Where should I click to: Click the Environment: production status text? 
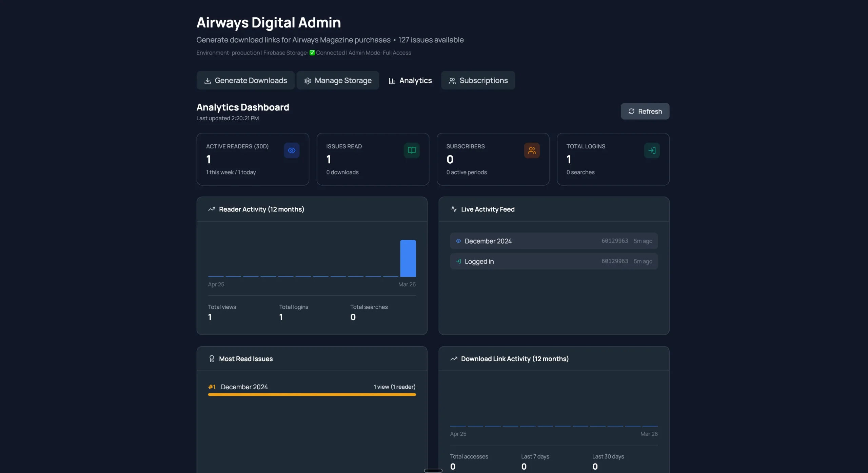click(228, 53)
